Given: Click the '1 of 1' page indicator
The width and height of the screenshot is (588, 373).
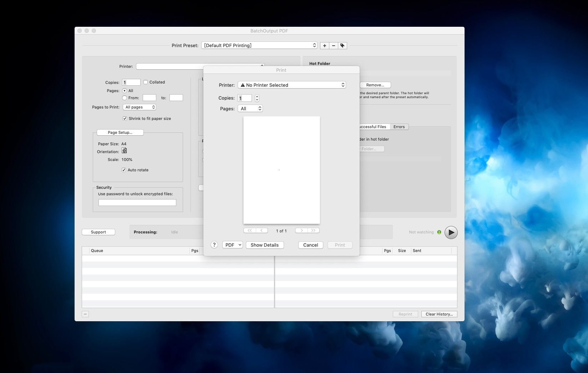Looking at the screenshot, I should coord(281,231).
